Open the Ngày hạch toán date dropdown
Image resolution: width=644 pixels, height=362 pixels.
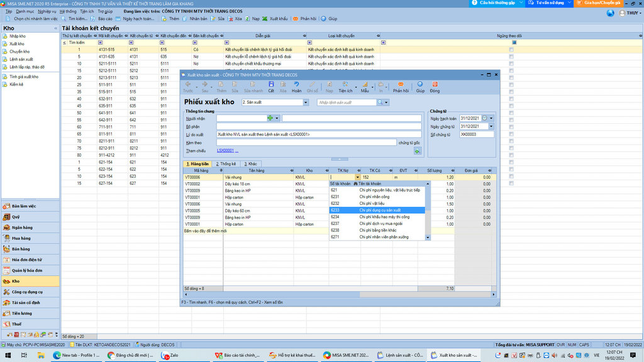click(x=491, y=118)
